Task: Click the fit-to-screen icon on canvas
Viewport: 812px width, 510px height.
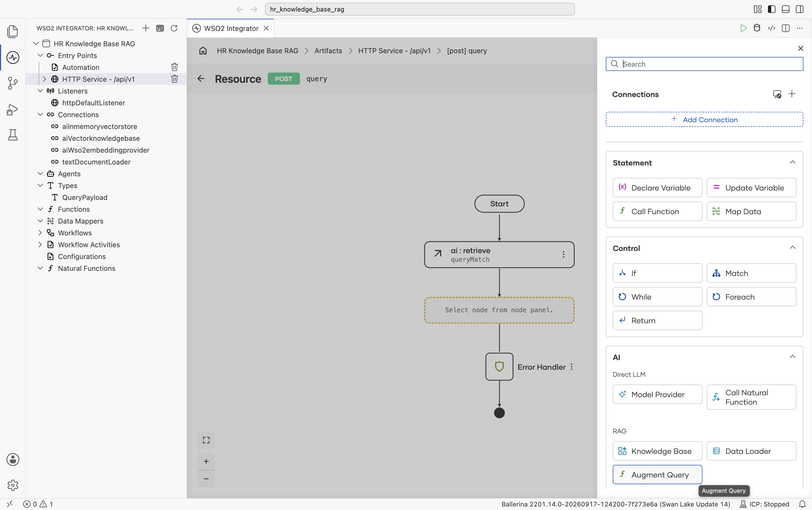Action: point(206,440)
